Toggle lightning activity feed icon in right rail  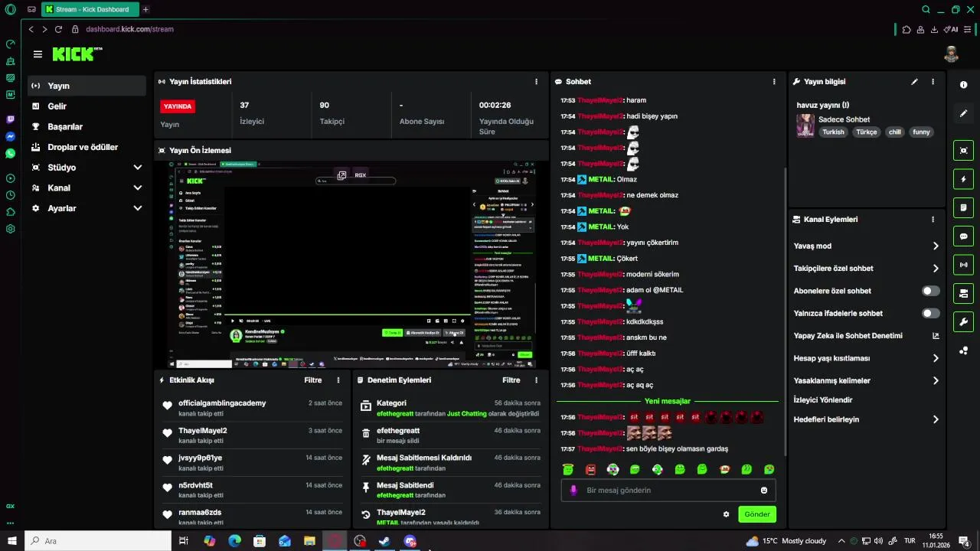963,179
